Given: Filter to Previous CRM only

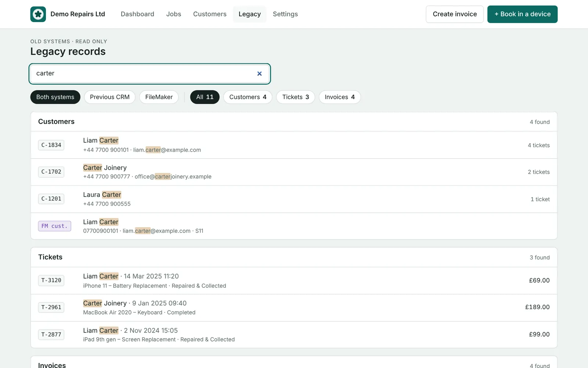Looking at the screenshot, I should click(x=110, y=97).
